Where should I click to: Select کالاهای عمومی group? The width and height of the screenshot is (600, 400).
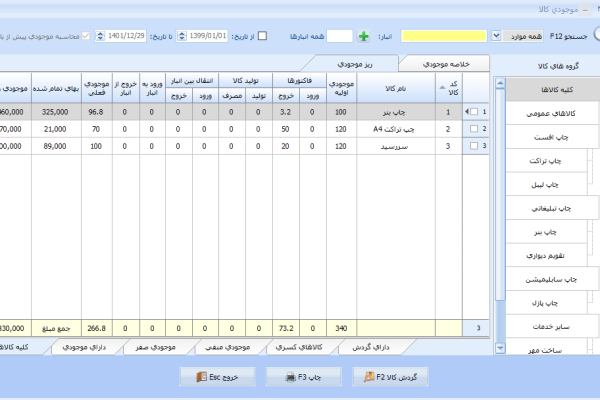[552, 113]
